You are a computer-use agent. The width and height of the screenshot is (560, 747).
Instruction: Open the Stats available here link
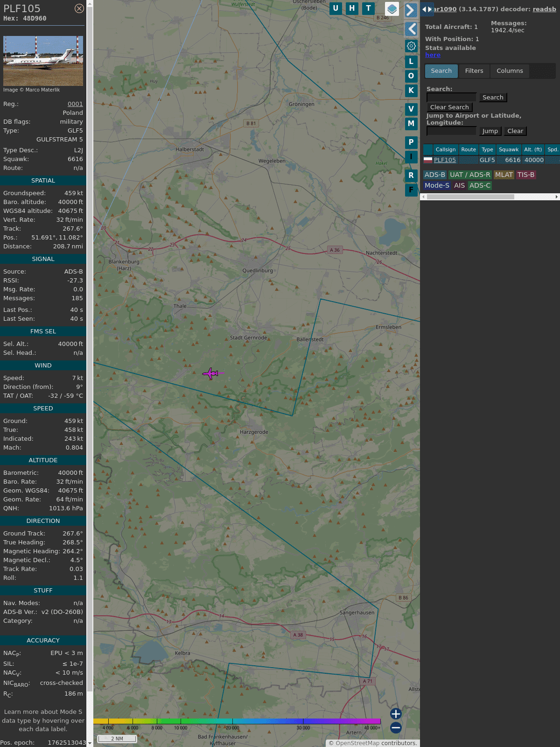pos(433,55)
